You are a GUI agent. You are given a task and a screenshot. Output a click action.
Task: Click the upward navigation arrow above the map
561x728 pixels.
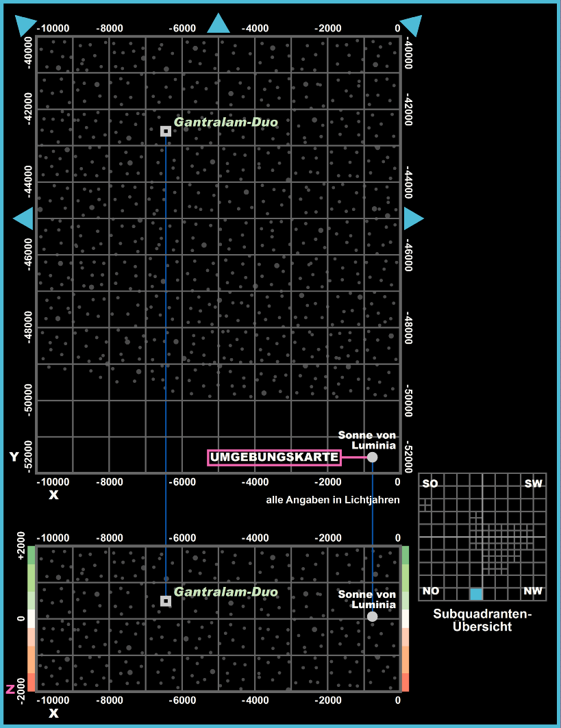(x=219, y=24)
